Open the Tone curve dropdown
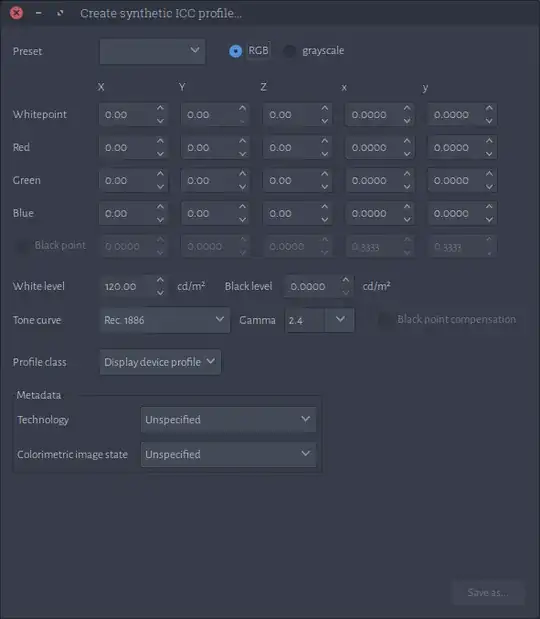 pyautogui.click(x=165, y=320)
